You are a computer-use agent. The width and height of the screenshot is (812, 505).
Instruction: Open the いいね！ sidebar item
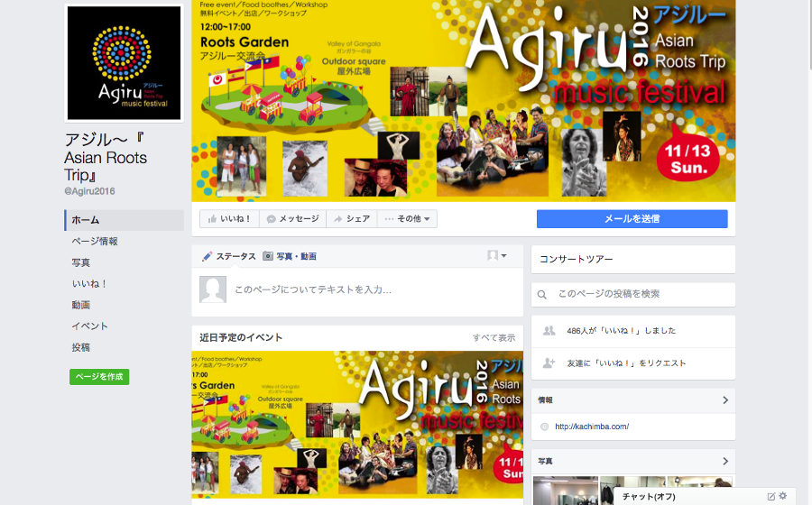pyautogui.click(x=89, y=283)
